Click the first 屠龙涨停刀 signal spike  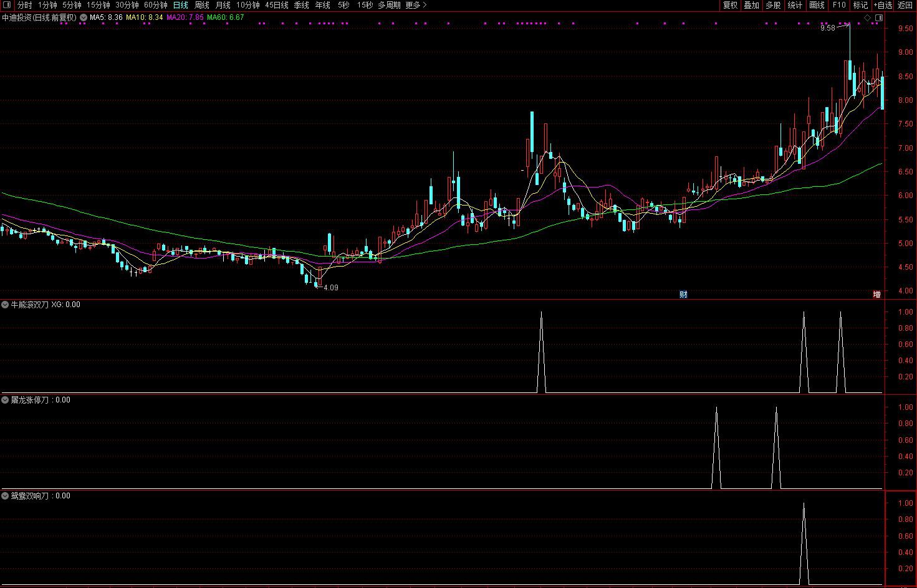(x=716, y=447)
